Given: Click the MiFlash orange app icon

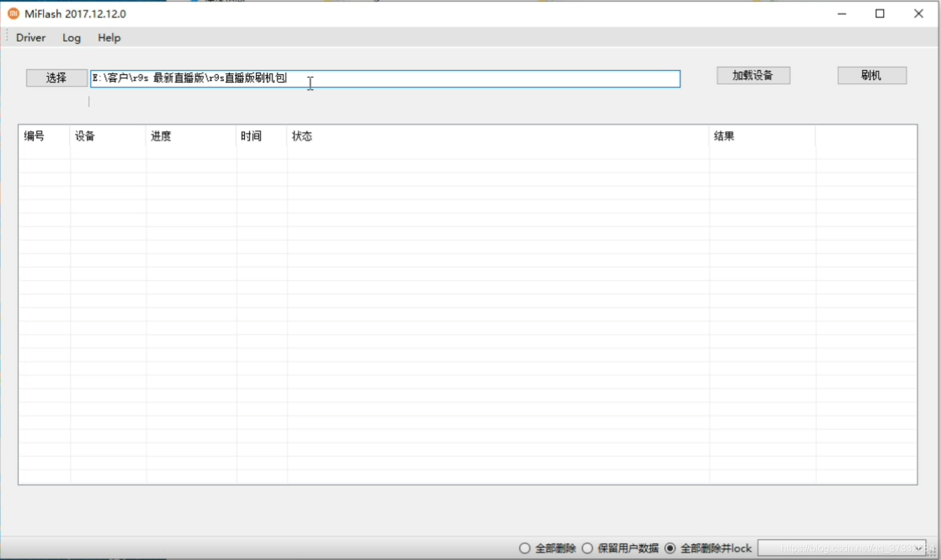Looking at the screenshot, I should click(13, 13).
